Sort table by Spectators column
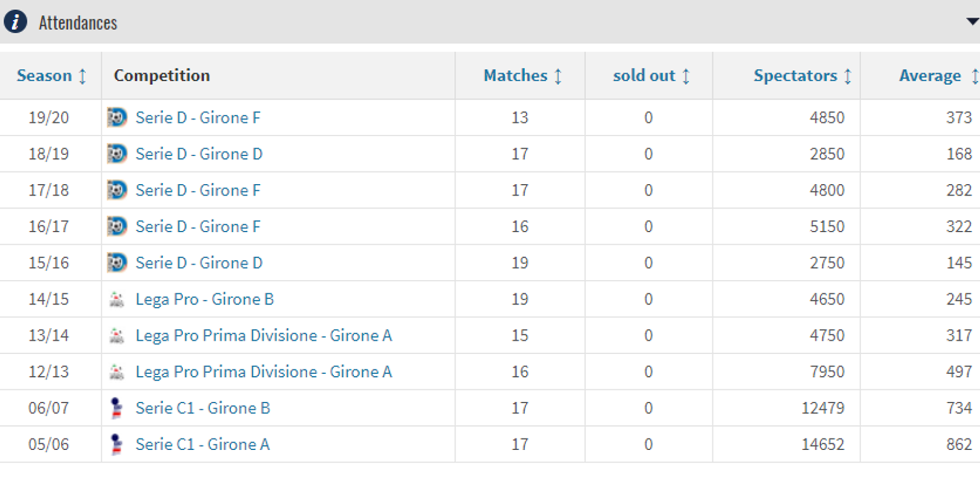This screenshot has width=980, height=486. click(x=802, y=76)
